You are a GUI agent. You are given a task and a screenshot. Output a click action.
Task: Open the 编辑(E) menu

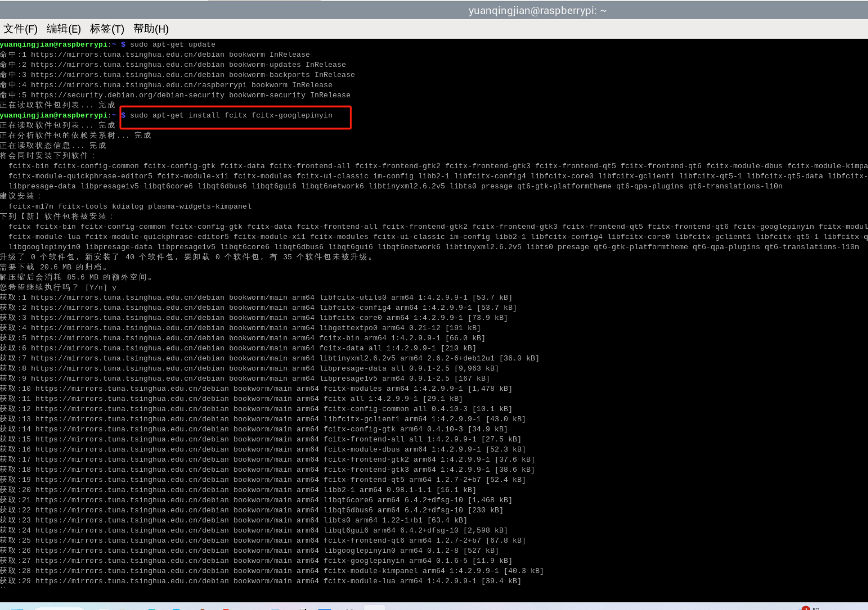coord(63,29)
